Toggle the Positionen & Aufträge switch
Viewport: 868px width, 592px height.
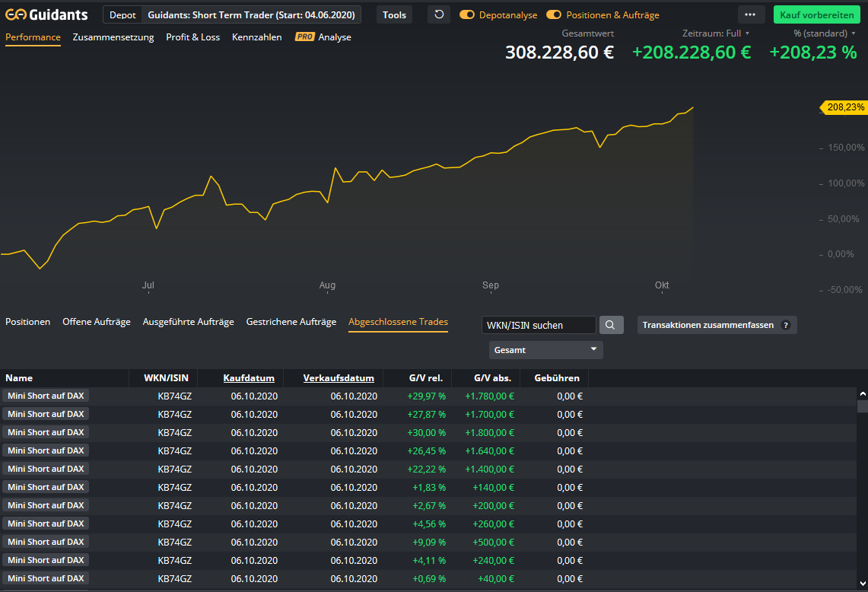click(554, 15)
